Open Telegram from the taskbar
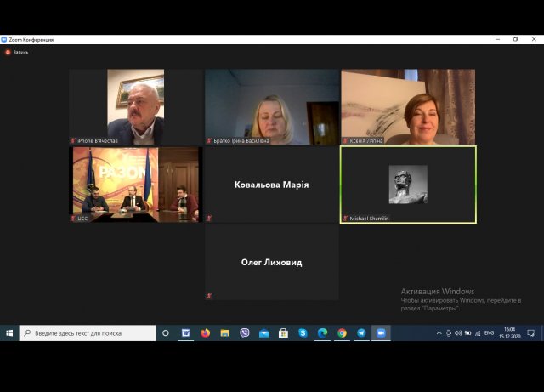The image size is (544, 392). point(361,333)
